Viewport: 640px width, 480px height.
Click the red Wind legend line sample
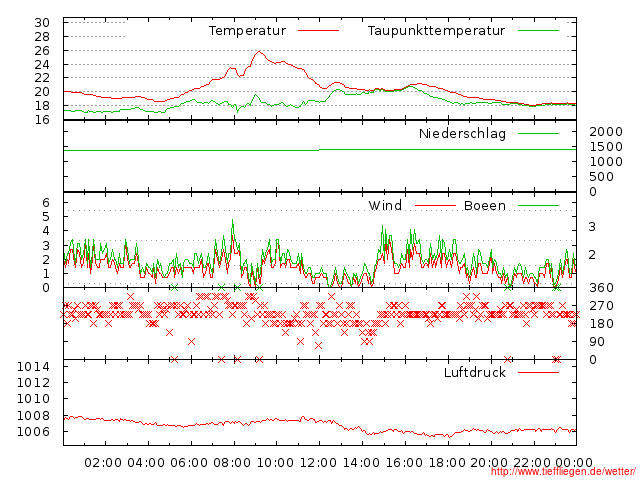click(435, 206)
